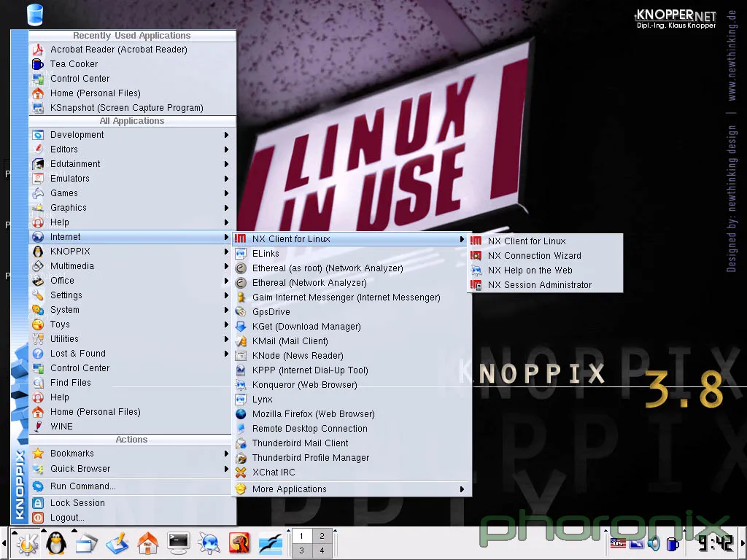Launch Run Command...
This screenshot has width=747, height=560.
(x=132, y=486)
